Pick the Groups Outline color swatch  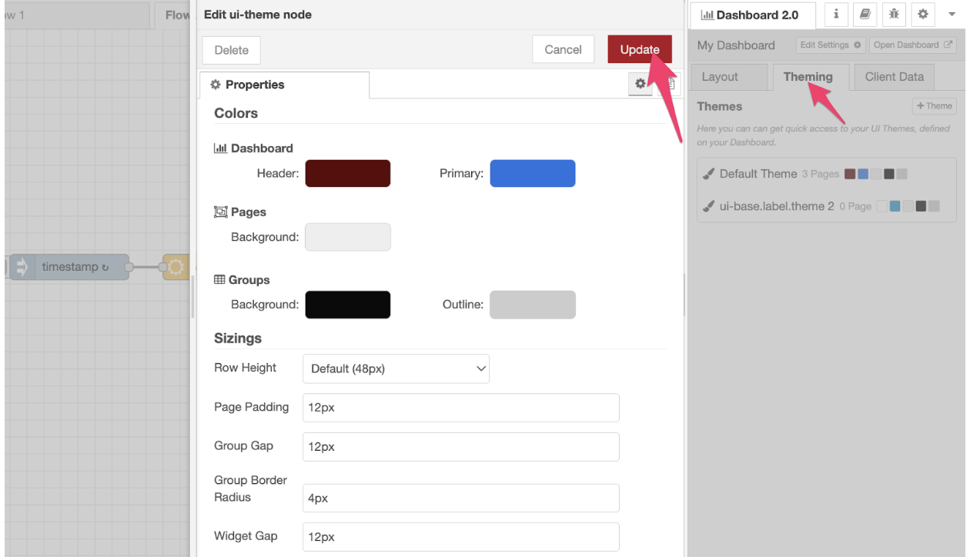(533, 305)
